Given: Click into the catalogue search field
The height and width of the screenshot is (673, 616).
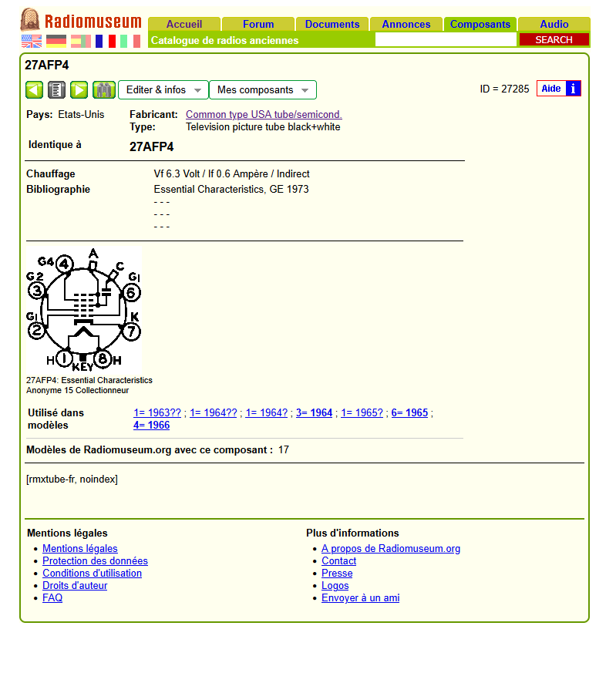Looking at the screenshot, I should pos(445,40).
